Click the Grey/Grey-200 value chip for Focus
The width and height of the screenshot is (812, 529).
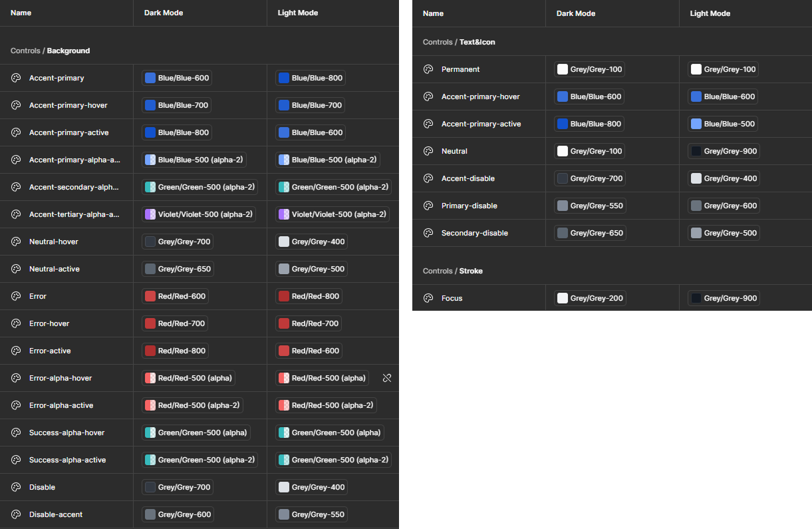591,298
